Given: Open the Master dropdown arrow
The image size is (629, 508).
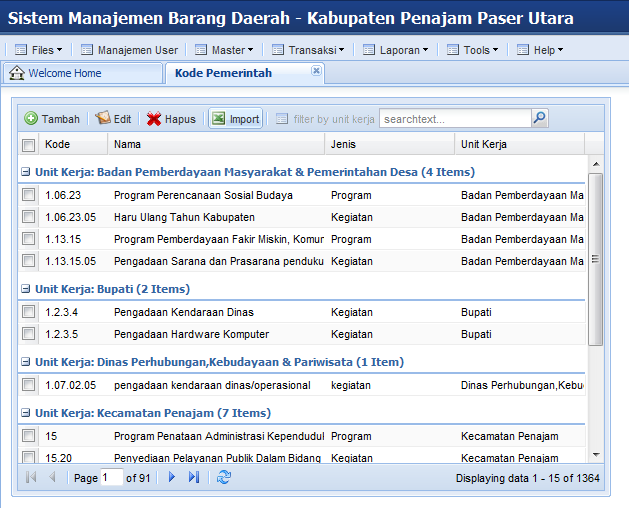Looking at the screenshot, I should point(250,50).
